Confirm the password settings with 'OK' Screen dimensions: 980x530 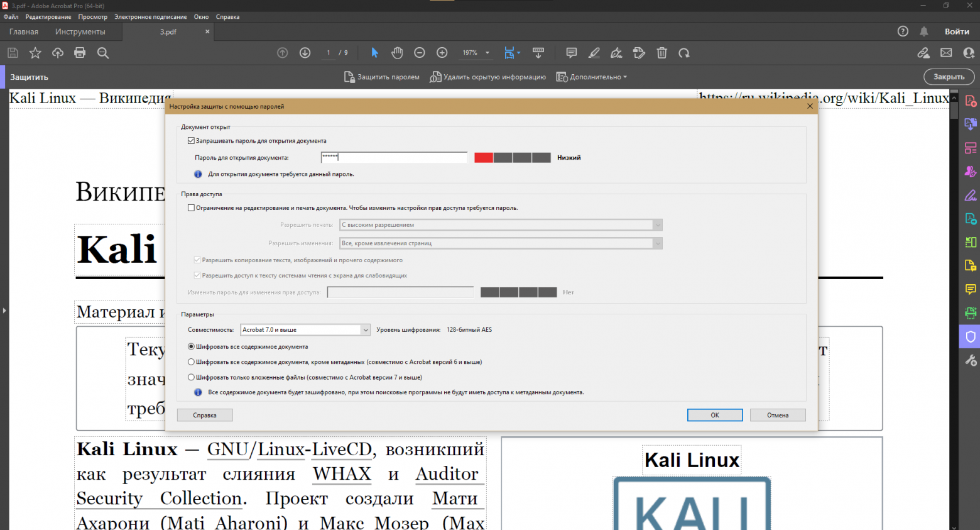(715, 415)
